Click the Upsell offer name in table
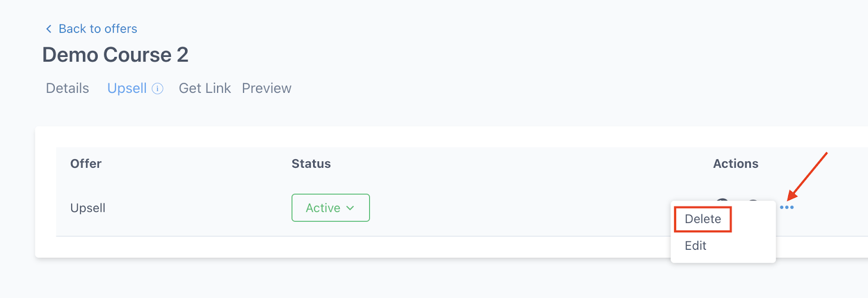Screen dimensions: 868x298 (x=88, y=208)
